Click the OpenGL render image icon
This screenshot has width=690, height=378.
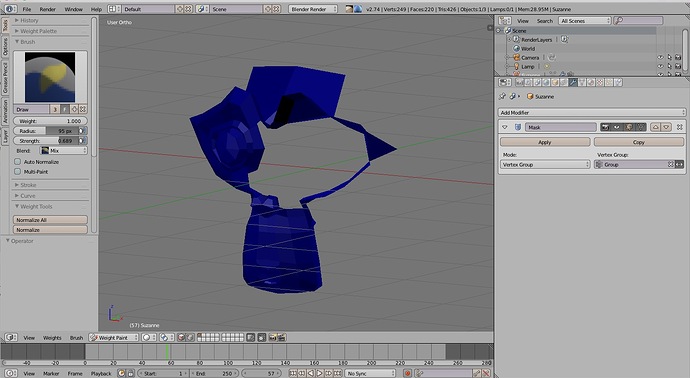[272, 338]
